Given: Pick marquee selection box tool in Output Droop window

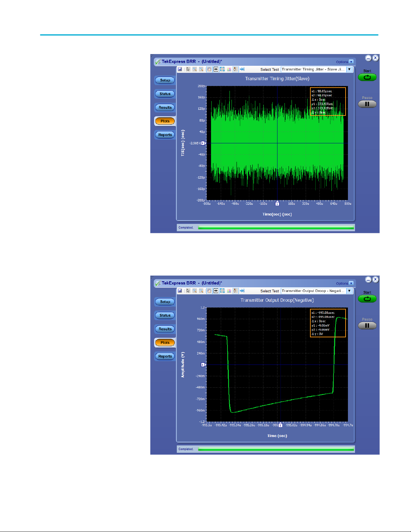Looking at the screenshot, I should (x=222, y=291).
